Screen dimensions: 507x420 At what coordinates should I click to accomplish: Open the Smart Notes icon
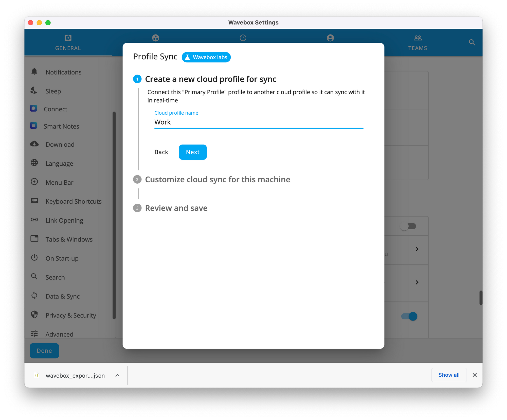pos(33,126)
